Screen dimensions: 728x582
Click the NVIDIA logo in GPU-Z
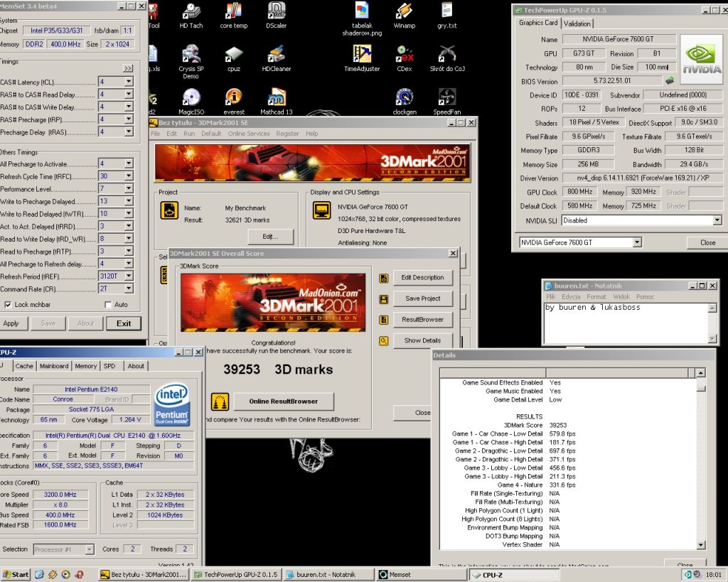[x=702, y=60]
